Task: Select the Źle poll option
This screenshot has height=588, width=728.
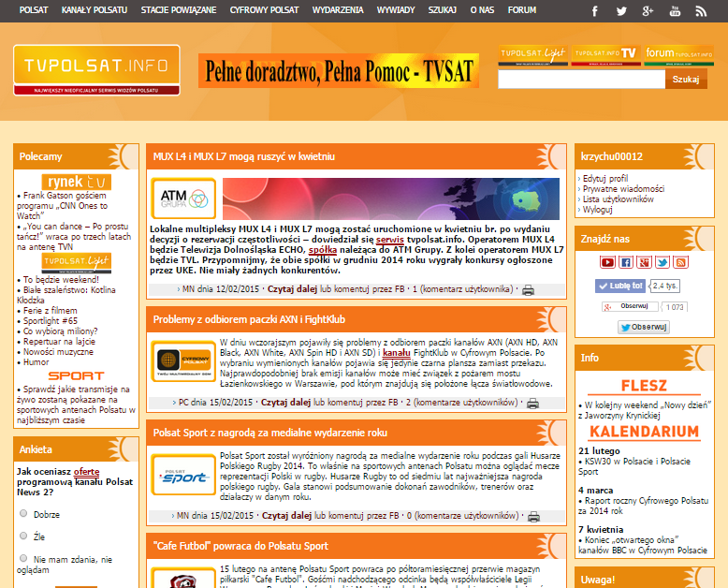Action: pos(23,536)
